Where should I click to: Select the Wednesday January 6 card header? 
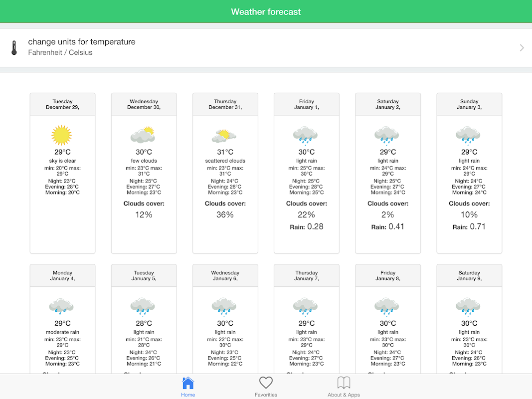pyautogui.click(x=225, y=275)
